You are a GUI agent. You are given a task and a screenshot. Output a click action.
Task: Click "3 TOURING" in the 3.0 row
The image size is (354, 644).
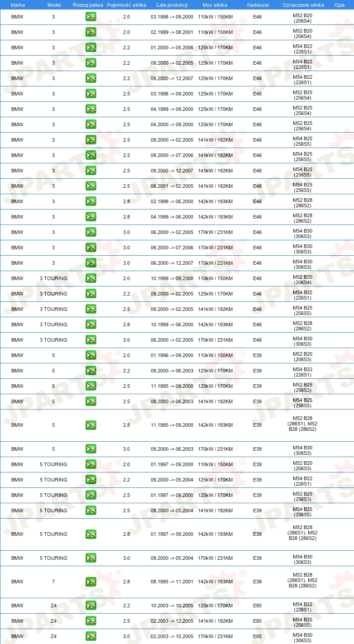coord(53,340)
